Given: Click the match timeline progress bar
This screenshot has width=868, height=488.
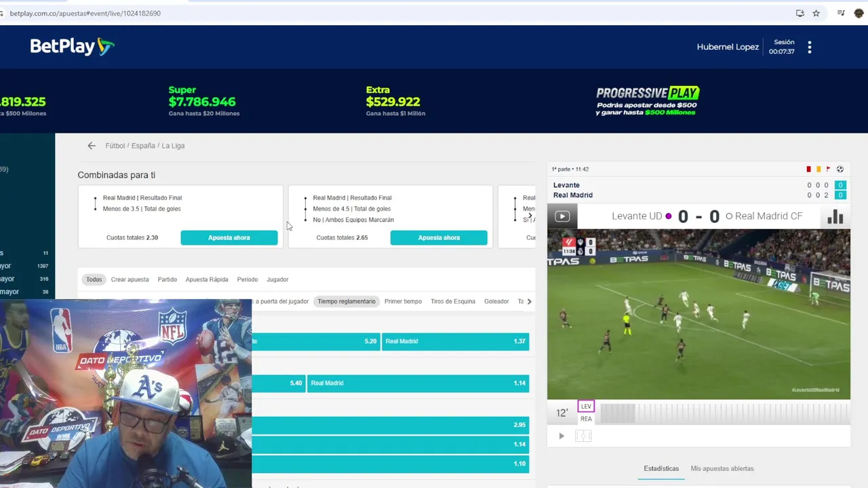Looking at the screenshot, I should [724, 413].
